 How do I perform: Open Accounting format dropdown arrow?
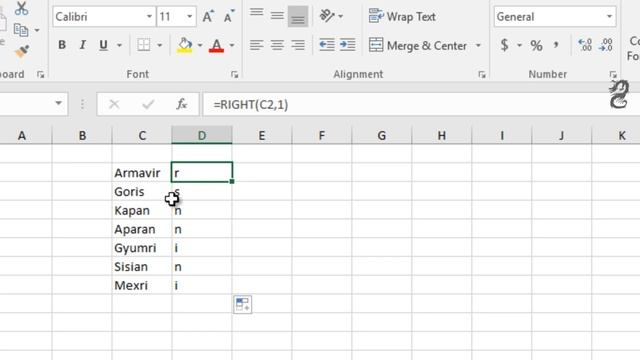[x=519, y=45]
